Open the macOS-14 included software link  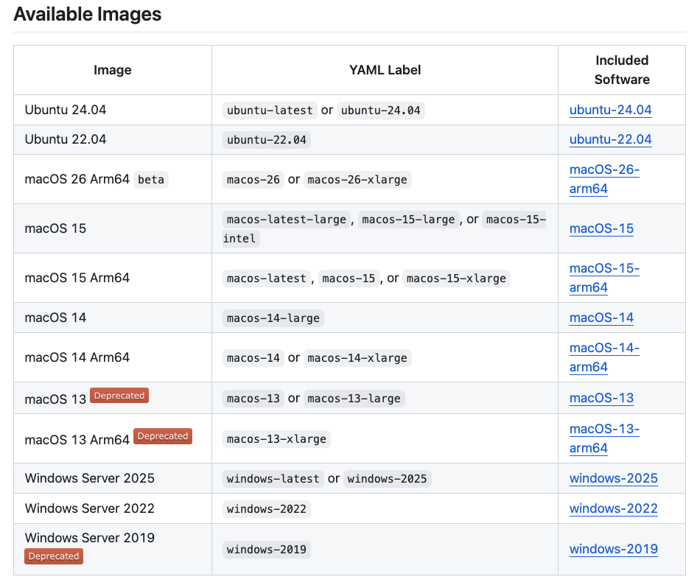601,318
